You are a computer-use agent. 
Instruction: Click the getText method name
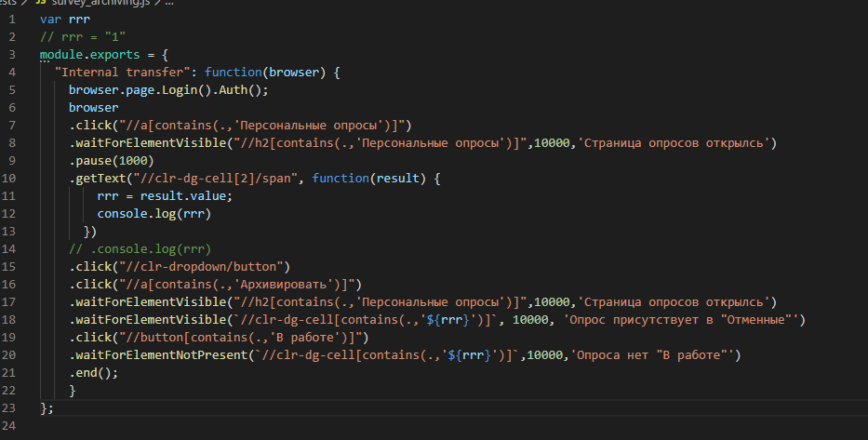tap(94, 179)
